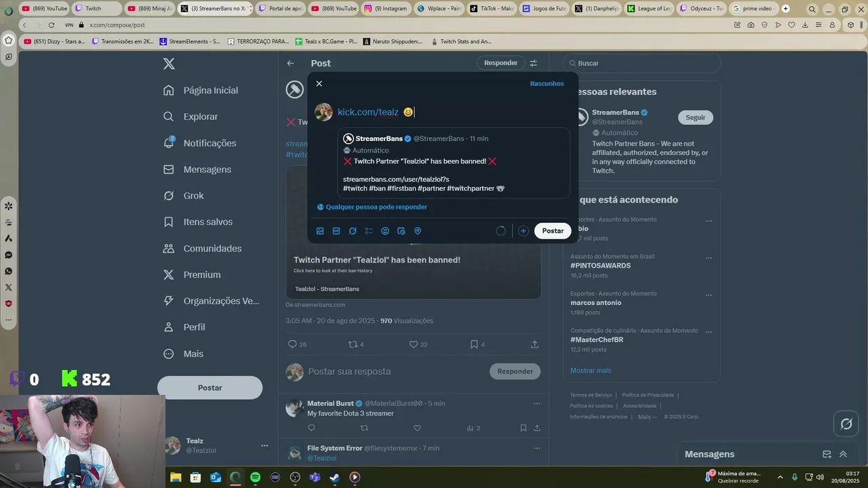Bookmark the Material Burst reply
This screenshot has height=488, width=868.
[523, 428]
